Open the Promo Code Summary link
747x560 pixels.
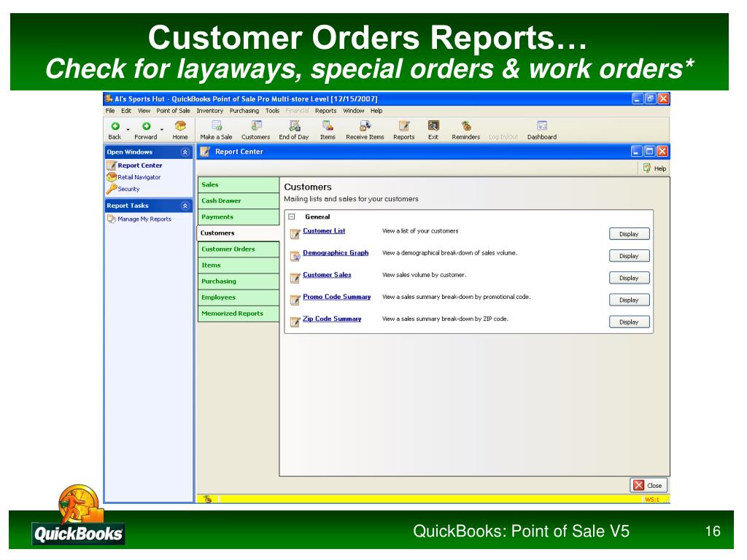coord(337,297)
